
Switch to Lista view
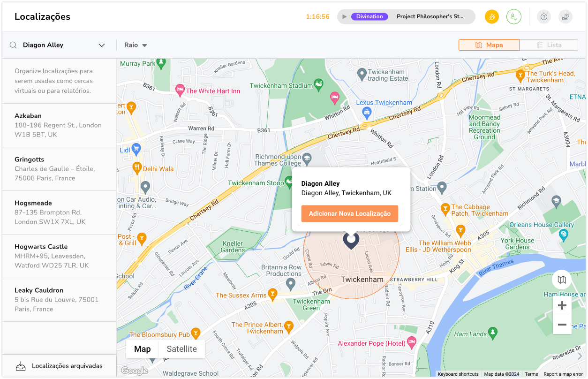549,45
